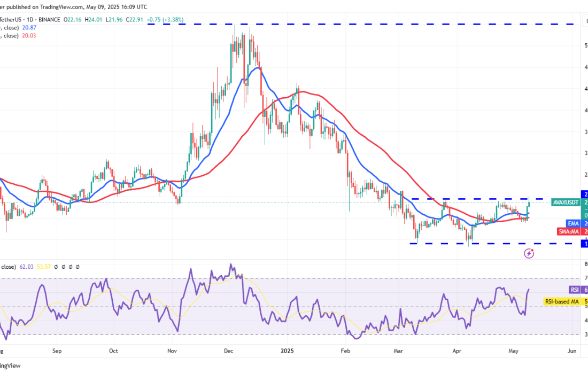The width and height of the screenshot is (588, 374).
Task: Click the lower blue dashed support line
Action: pos(481,244)
